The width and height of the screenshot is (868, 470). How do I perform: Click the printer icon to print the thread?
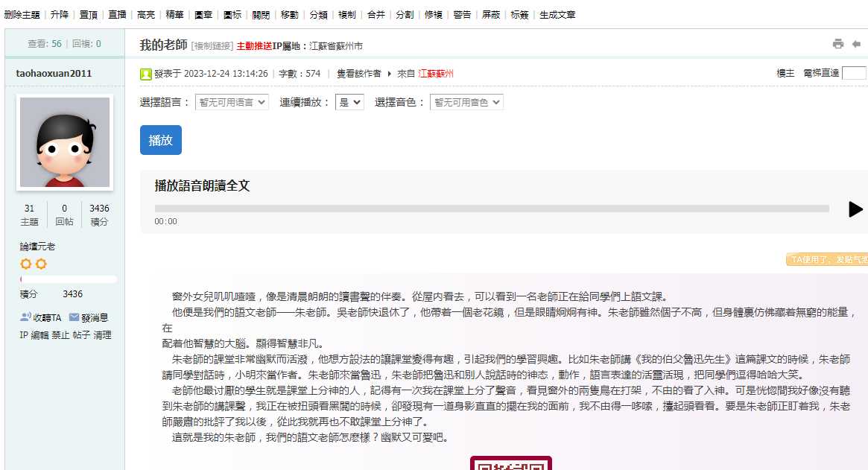click(839, 44)
